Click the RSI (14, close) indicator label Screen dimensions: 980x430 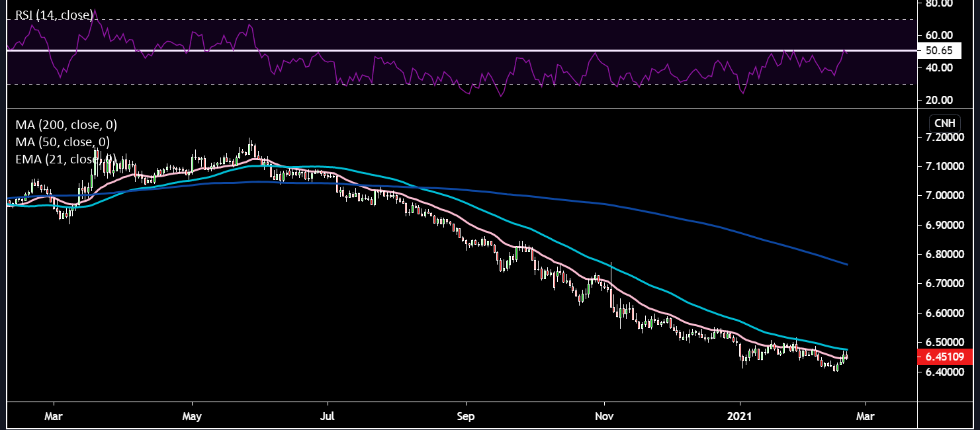click(54, 14)
